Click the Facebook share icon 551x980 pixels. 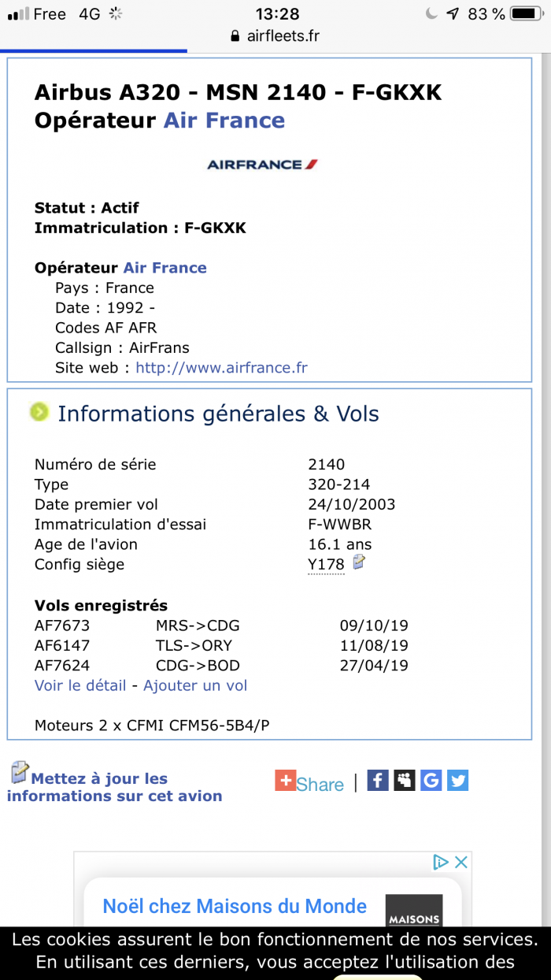click(x=378, y=781)
